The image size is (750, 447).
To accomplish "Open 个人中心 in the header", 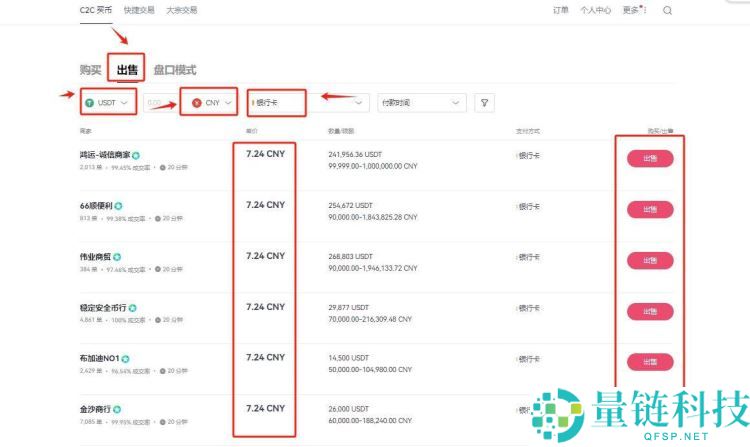I will 596,10.
